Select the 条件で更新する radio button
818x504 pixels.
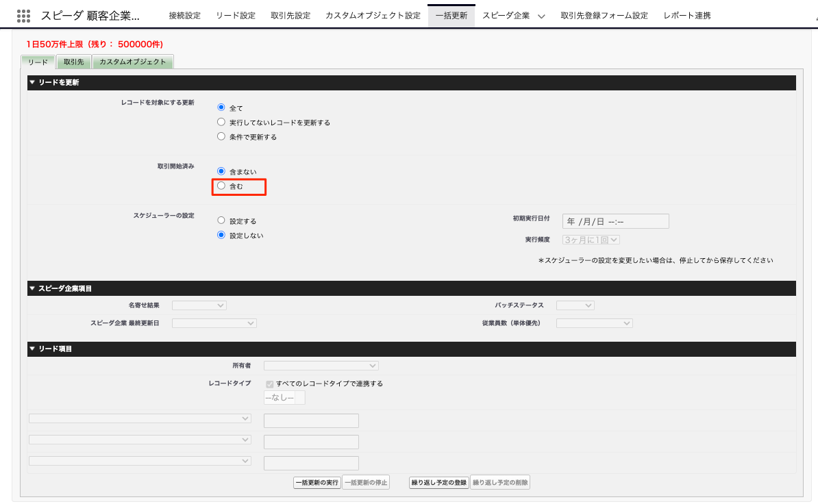221,137
